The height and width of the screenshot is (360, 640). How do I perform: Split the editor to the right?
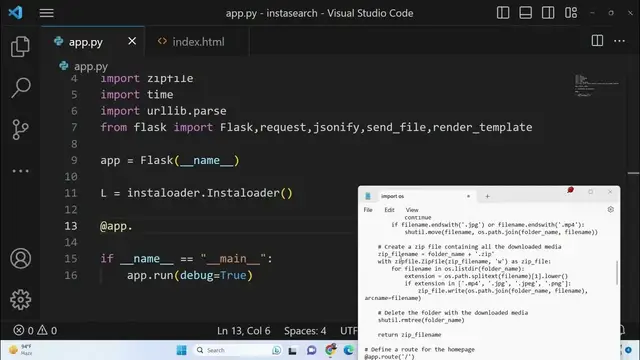coord(597,40)
